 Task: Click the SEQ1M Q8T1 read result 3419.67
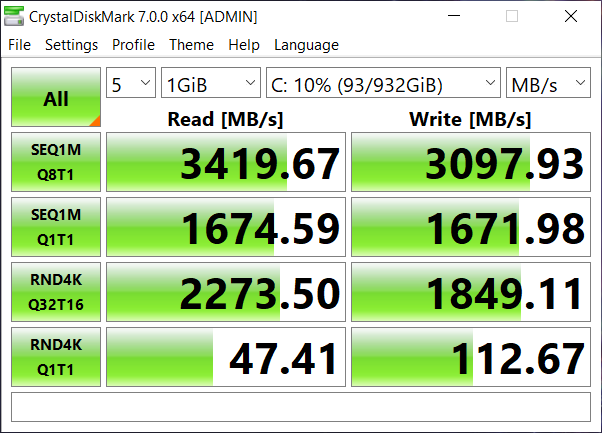(226, 162)
